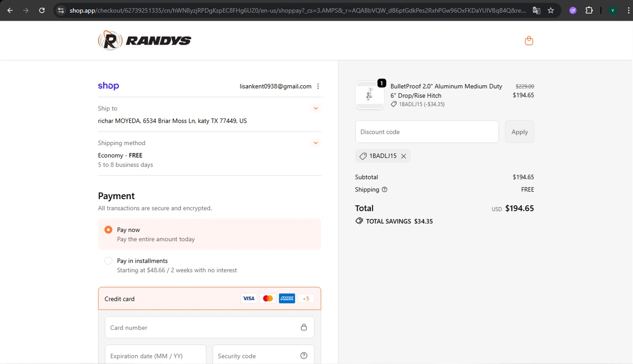
Task: Remove the 1BADLJ15 discount code
Action: click(403, 156)
